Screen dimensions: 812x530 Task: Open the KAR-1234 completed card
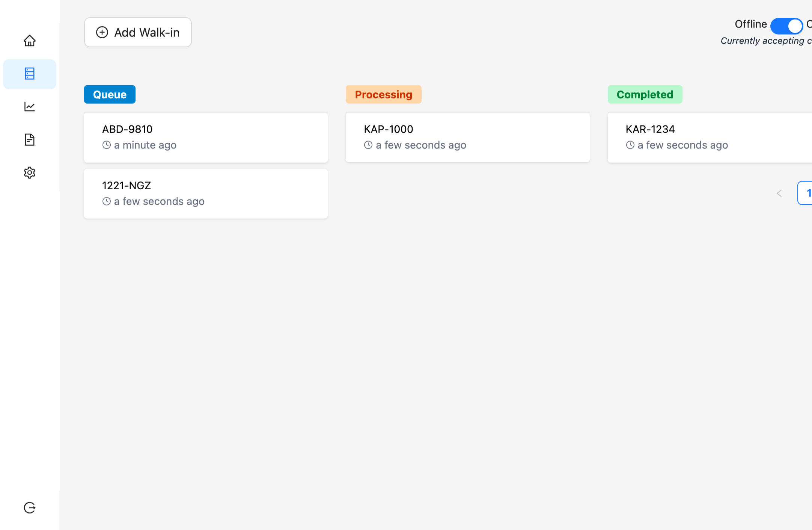(710, 137)
